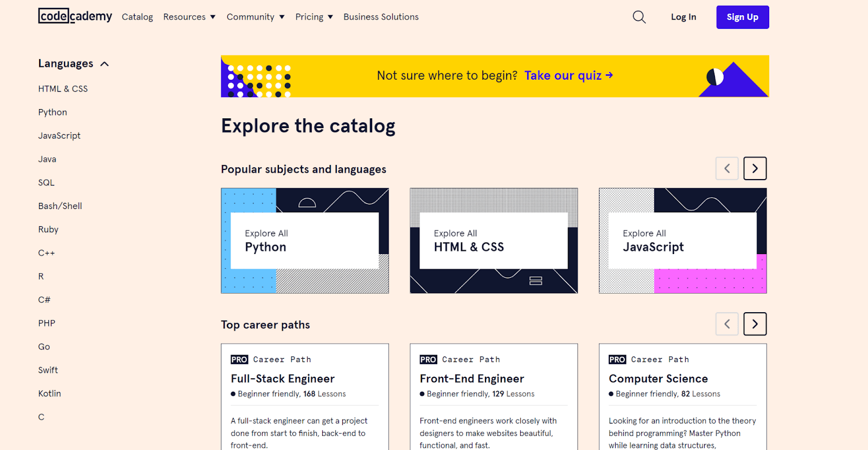Show next top career paths
The width and height of the screenshot is (868, 450).
pyautogui.click(x=755, y=324)
